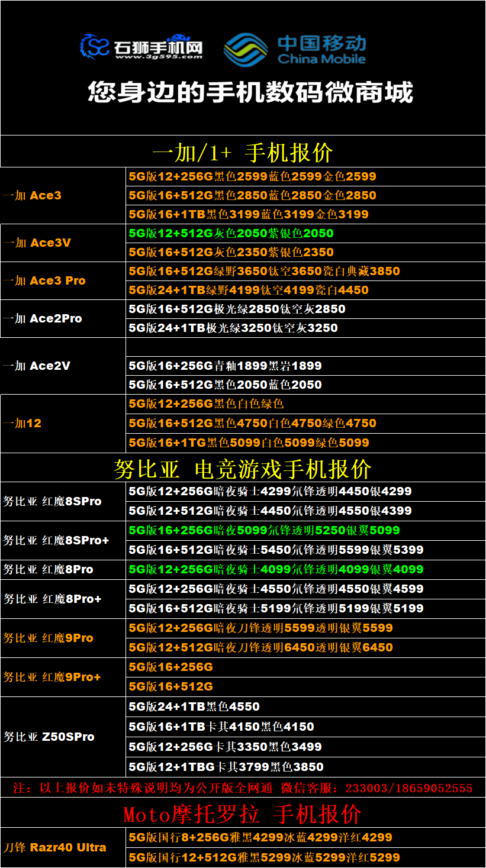Click the 一加 Ace3 Pro model label
This screenshot has height=868, width=486.
pyautogui.click(x=44, y=280)
